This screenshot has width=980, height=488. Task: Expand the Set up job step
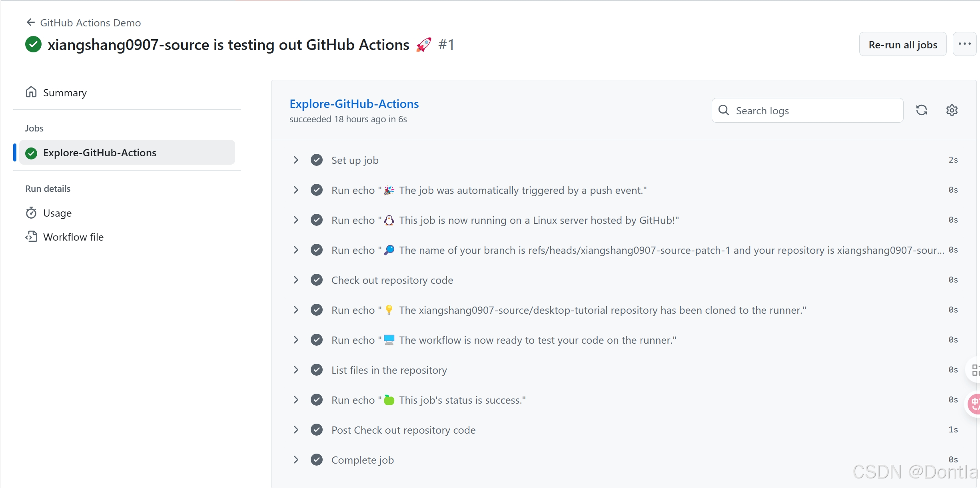(x=296, y=160)
